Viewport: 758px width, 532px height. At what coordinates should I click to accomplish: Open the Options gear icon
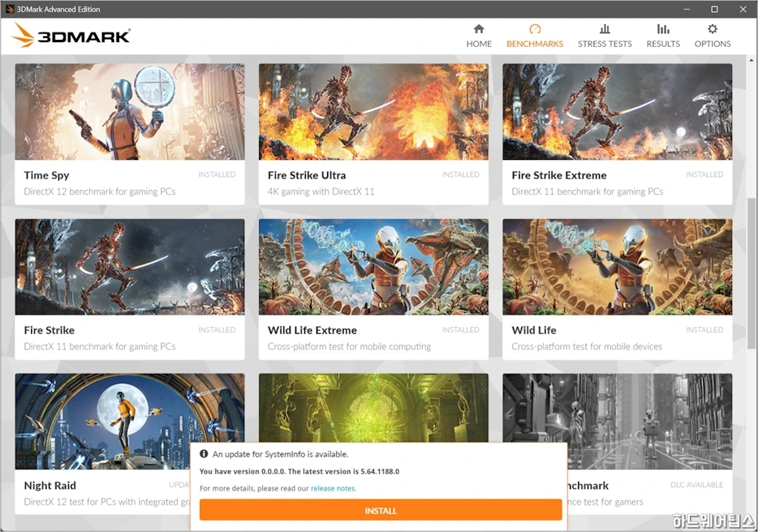tap(713, 29)
